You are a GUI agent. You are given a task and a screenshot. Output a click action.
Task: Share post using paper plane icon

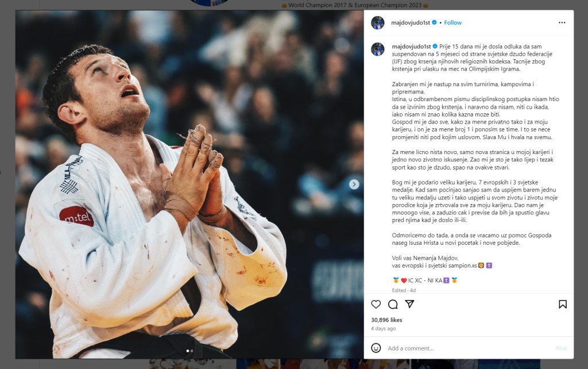pyautogui.click(x=409, y=304)
